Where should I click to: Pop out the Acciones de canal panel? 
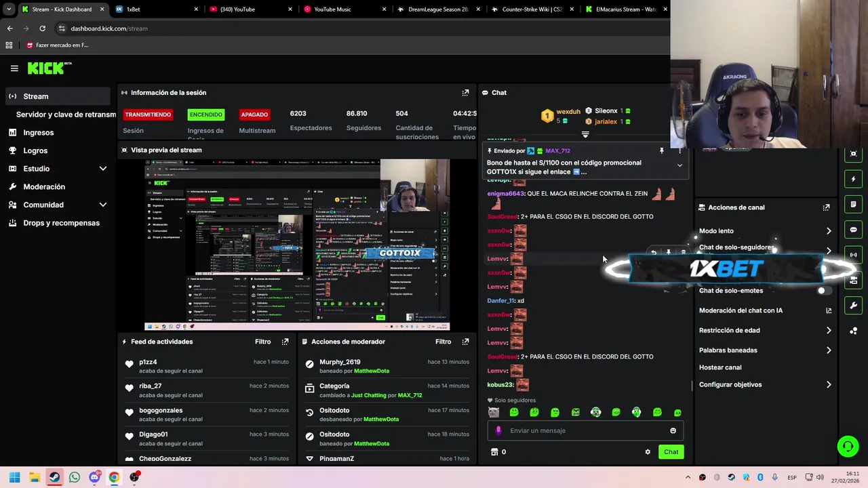click(x=826, y=207)
